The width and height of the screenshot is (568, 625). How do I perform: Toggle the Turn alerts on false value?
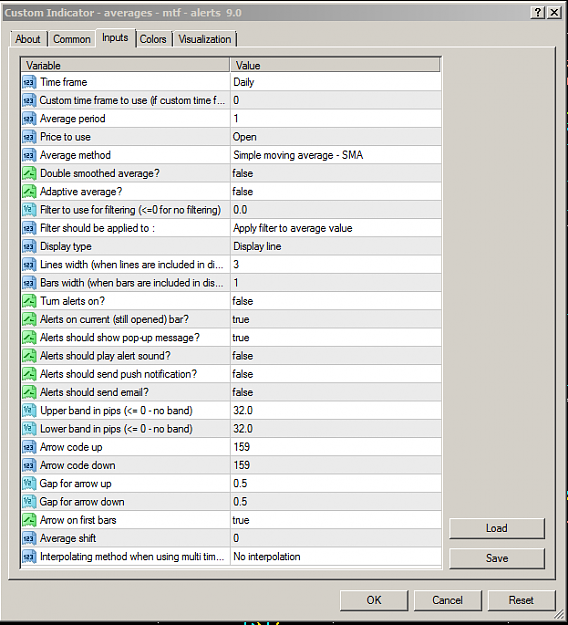[x=336, y=301]
